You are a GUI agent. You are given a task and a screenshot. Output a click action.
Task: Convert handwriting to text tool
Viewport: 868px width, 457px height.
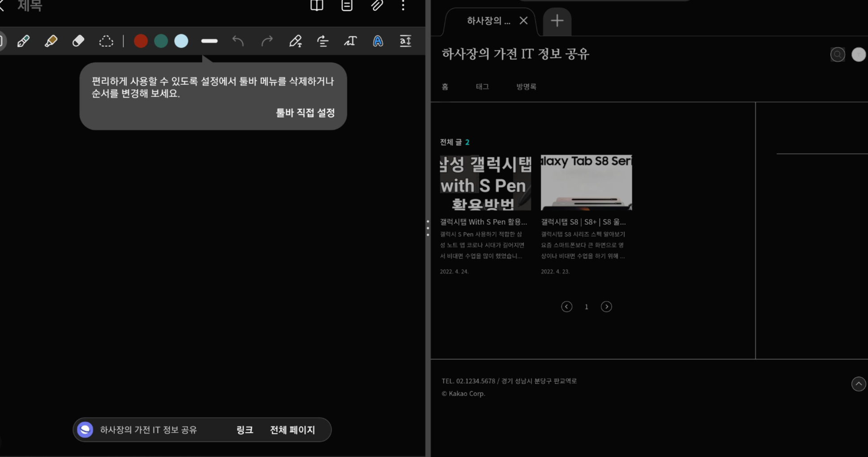pyautogui.click(x=350, y=41)
